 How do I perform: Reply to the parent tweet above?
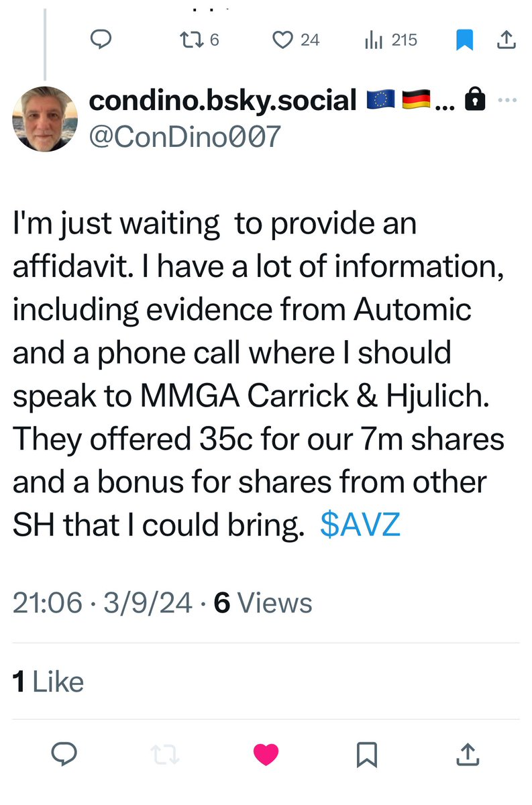100,41
